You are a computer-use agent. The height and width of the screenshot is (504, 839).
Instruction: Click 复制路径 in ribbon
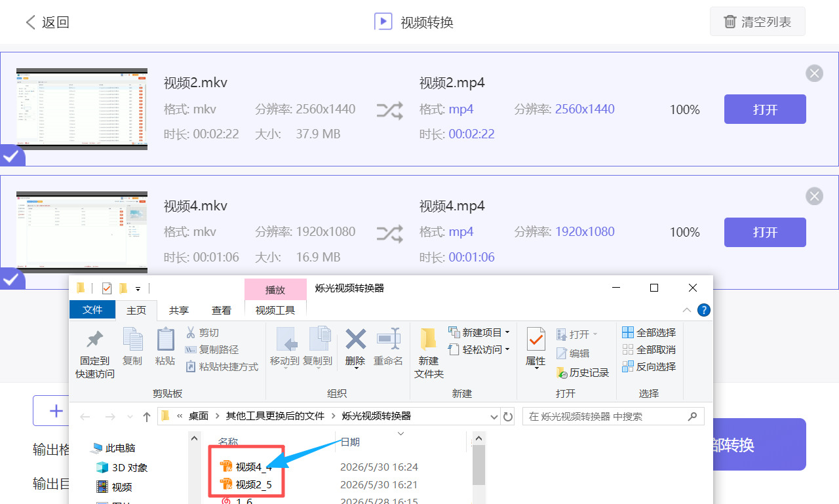pos(212,350)
